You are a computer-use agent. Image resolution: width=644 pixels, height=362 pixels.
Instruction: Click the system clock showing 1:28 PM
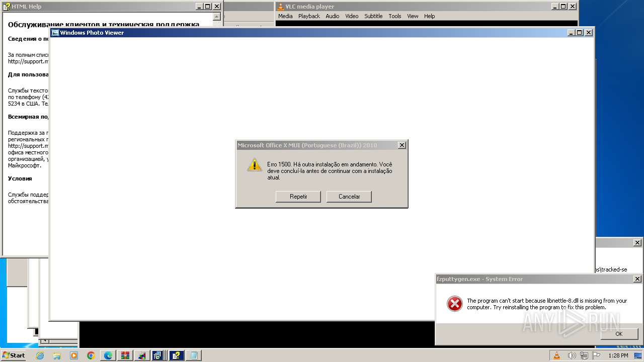618,355
